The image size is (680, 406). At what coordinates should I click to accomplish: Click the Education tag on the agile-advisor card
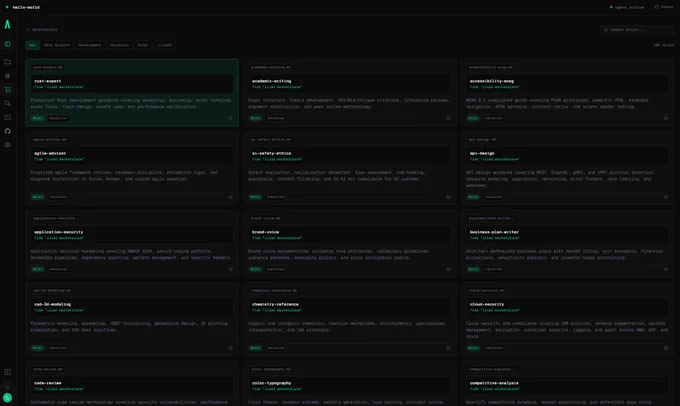tap(58, 197)
